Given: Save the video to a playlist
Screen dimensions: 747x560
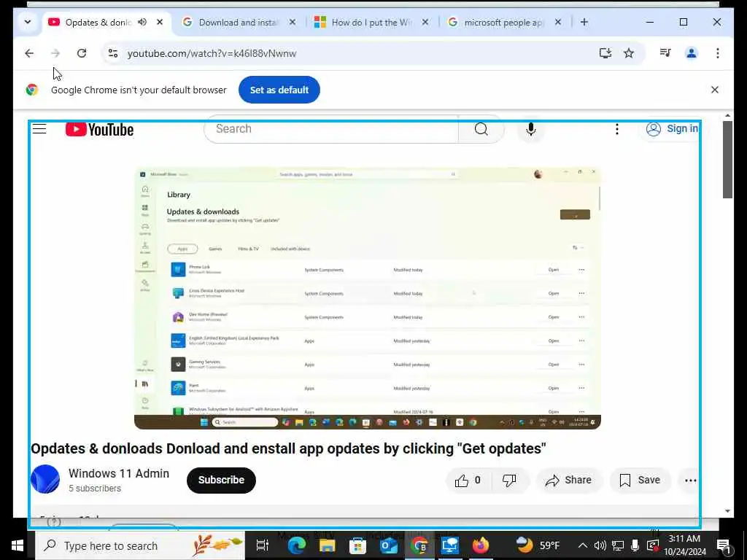Looking at the screenshot, I should coord(640,480).
